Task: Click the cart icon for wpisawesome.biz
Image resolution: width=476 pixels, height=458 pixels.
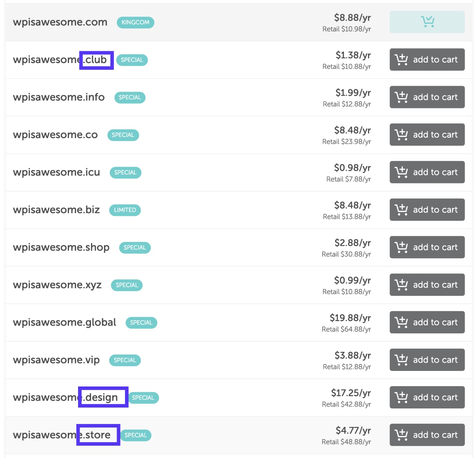Action: pyautogui.click(x=427, y=209)
